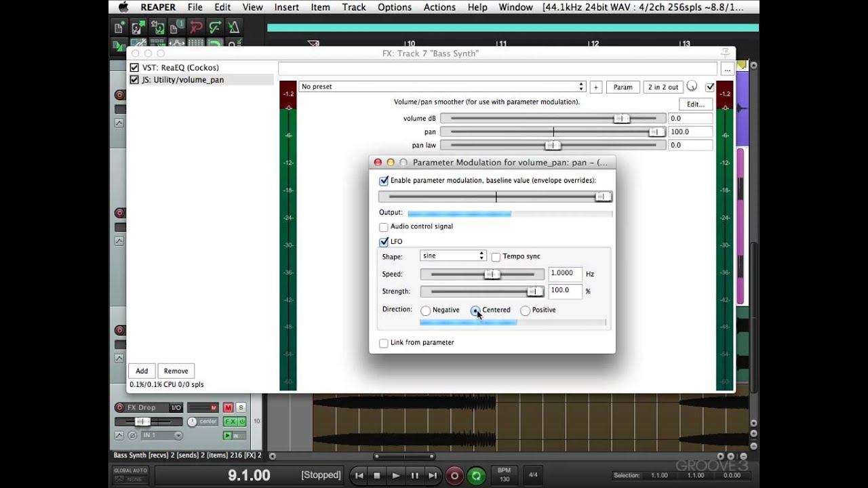Click the pan law slider
The height and width of the screenshot is (488, 868).
pyautogui.click(x=553, y=145)
